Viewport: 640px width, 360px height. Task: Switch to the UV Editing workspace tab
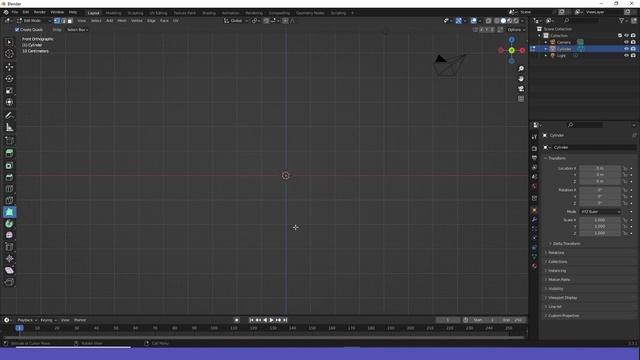[x=158, y=13]
